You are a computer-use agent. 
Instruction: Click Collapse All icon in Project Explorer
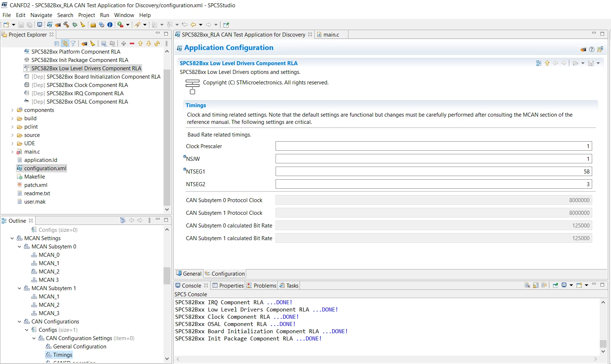click(x=57, y=43)
